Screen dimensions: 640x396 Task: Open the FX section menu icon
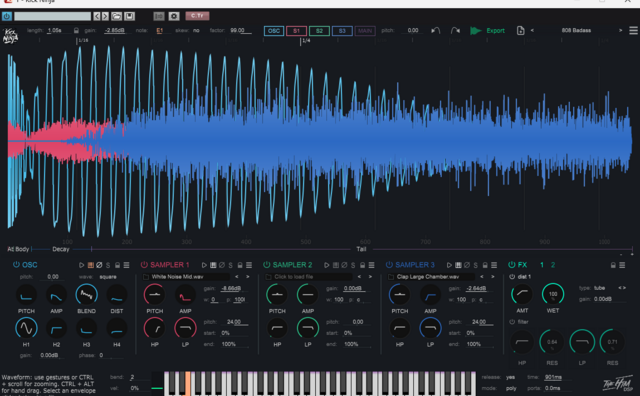pos(622,265)
